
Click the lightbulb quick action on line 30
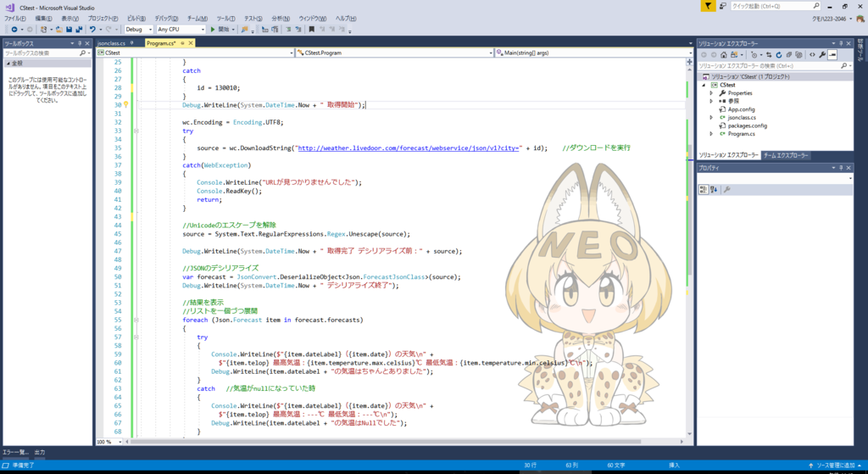(125, 104)
